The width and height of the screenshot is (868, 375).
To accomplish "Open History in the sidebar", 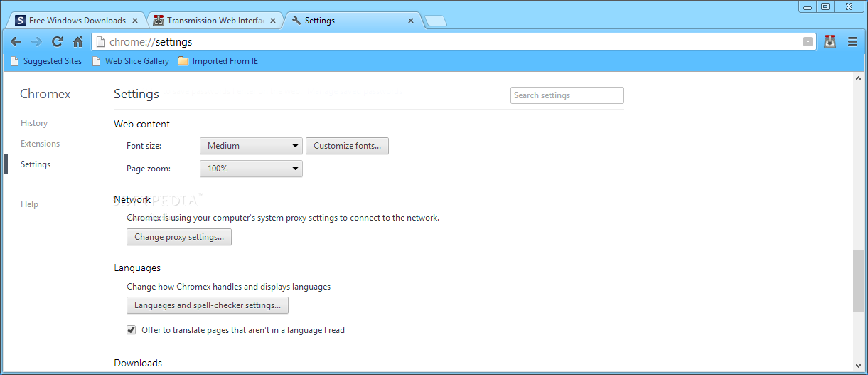I will [x=34, y=123].
